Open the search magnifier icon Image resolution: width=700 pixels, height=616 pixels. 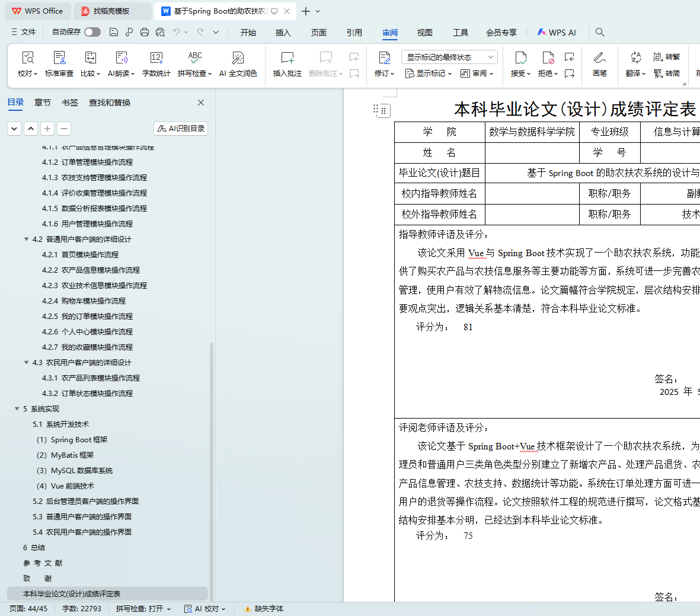pos(600,32)
